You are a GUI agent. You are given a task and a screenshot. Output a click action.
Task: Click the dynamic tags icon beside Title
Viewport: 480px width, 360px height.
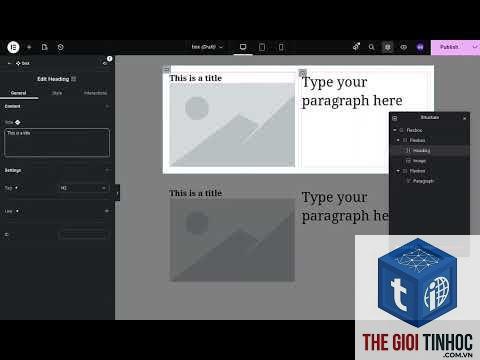point(18,122)
